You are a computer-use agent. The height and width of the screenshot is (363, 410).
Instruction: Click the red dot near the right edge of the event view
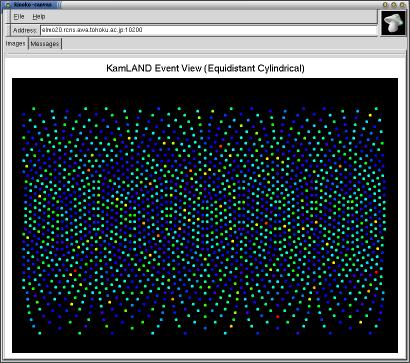(x=376, y=272)
